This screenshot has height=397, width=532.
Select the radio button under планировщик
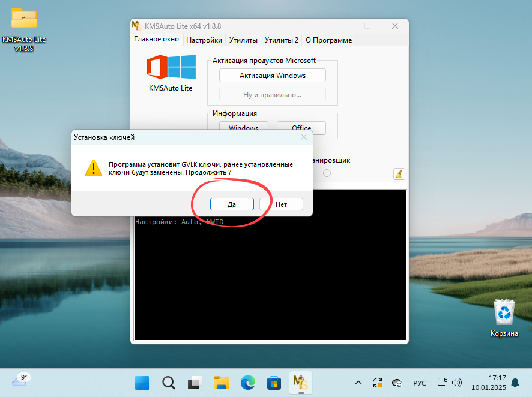coord(326,173)
